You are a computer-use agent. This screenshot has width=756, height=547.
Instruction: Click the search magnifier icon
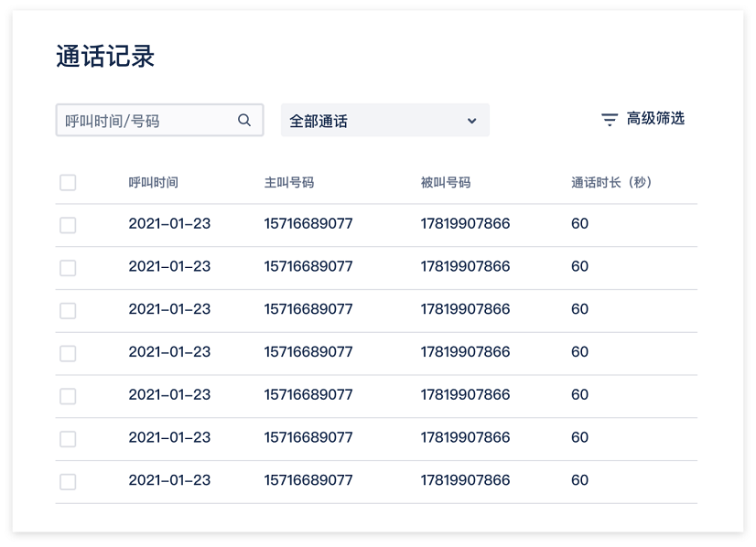(243, 119)
